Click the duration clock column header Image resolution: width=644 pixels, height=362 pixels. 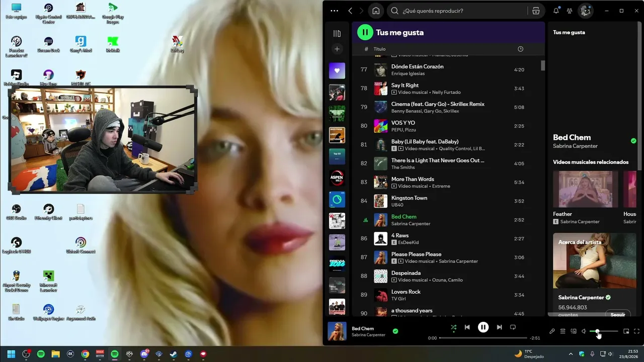tap(520, 49)
